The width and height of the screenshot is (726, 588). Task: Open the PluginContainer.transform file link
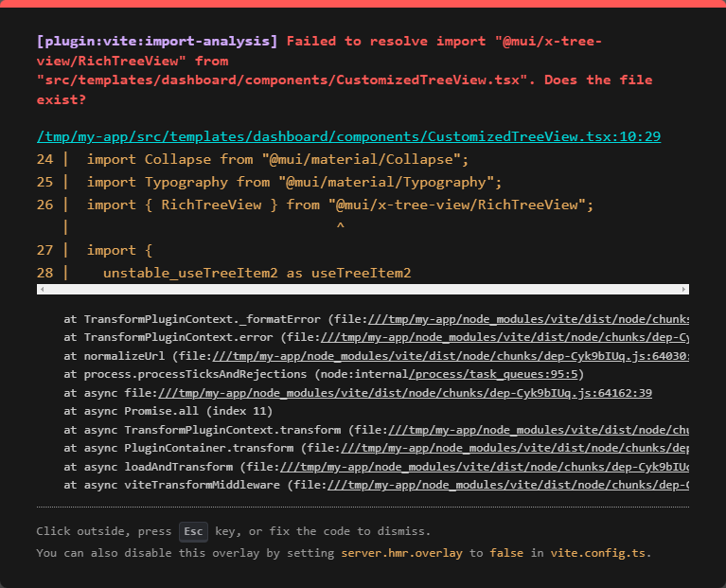pos(515,448)
